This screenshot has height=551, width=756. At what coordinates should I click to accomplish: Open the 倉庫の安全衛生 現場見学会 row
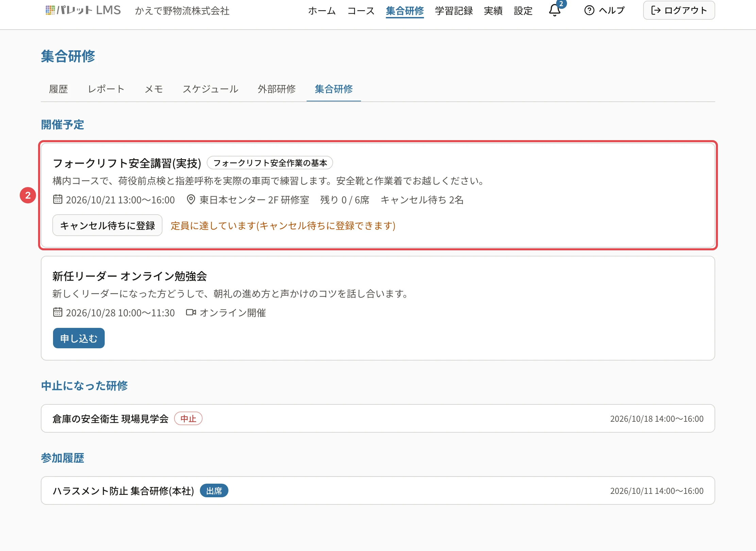[378, 418]
